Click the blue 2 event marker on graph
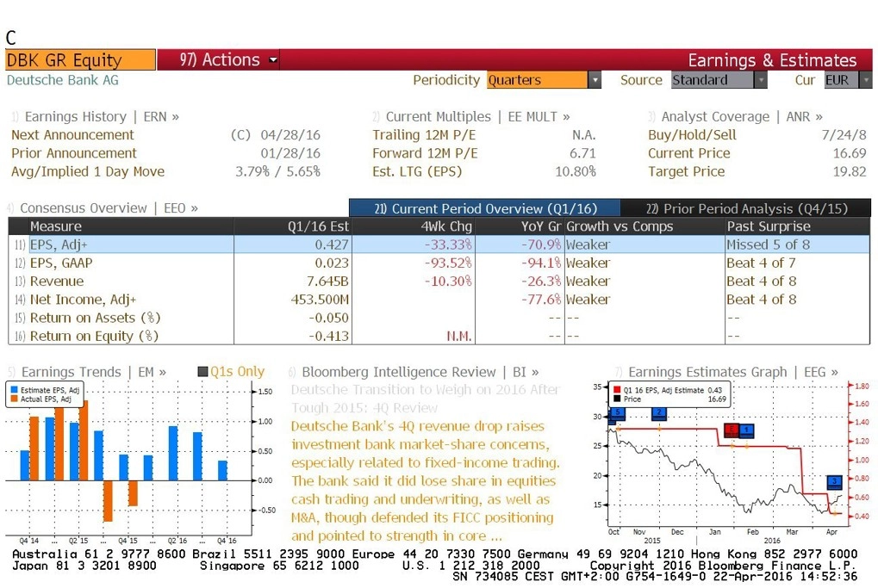The height and width of the screenshot is (588, 878). click(x=659, y=414)
